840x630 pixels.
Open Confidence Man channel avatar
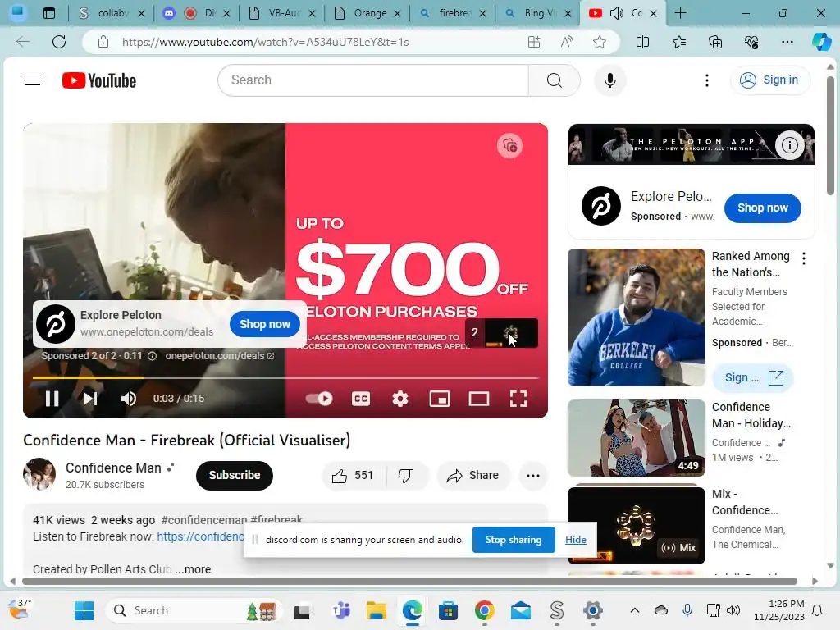[x=39, y=475]
